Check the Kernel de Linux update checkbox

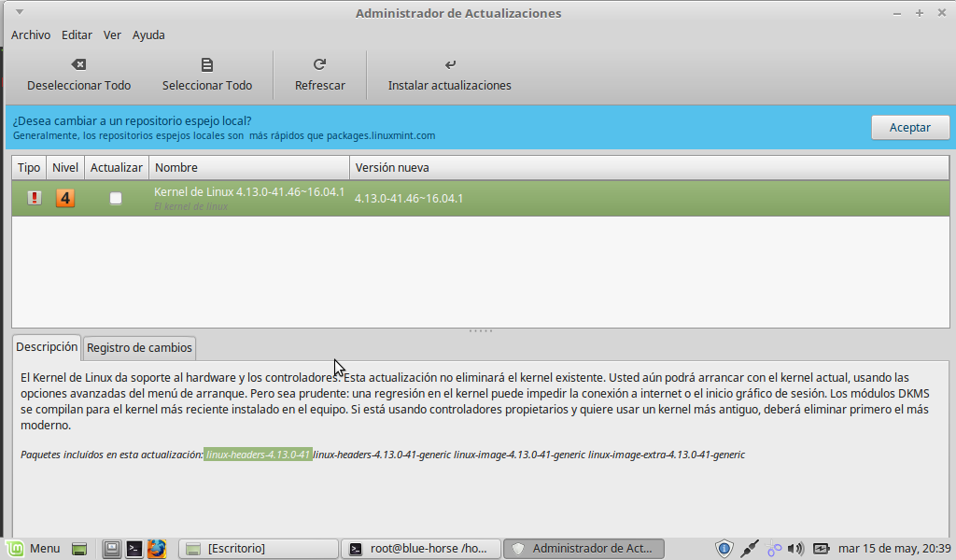pyautogui.click(x=116, y=198)
